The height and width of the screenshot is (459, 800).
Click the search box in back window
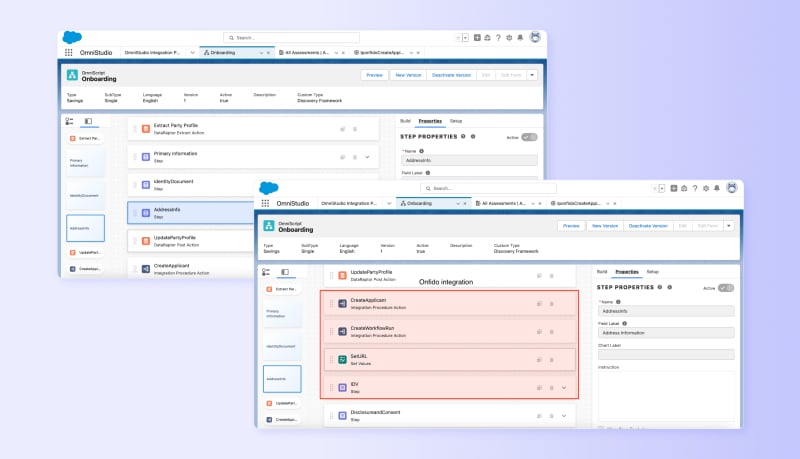pyautogui.click(x=291, y=38)
